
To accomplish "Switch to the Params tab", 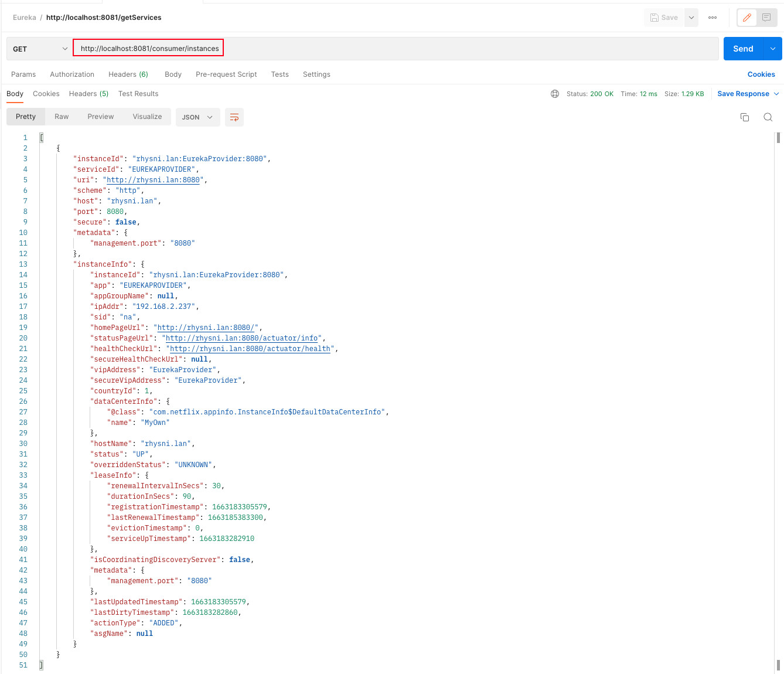I will [x=23, y=74].
